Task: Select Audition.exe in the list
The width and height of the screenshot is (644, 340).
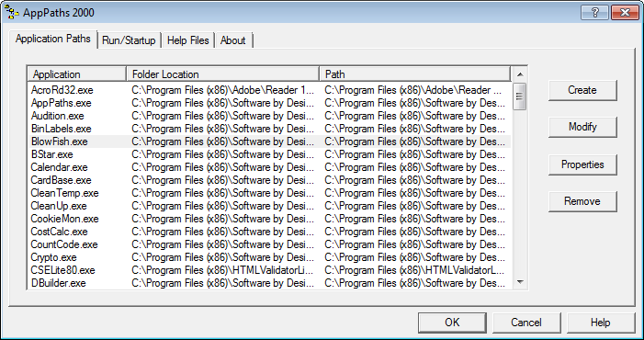Action: 269,116
